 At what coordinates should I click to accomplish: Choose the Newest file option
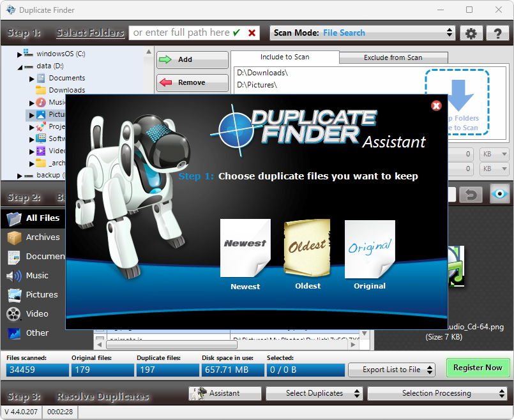tap(245, 248)
